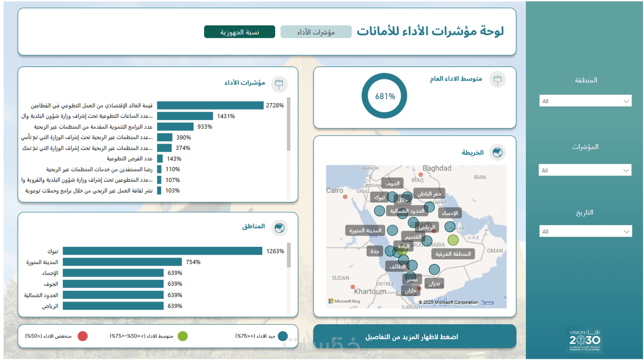The width and height of the screenshot is (644, 360).
Task: Click the light green bubble on the map
Action: (x=453, y=240)
